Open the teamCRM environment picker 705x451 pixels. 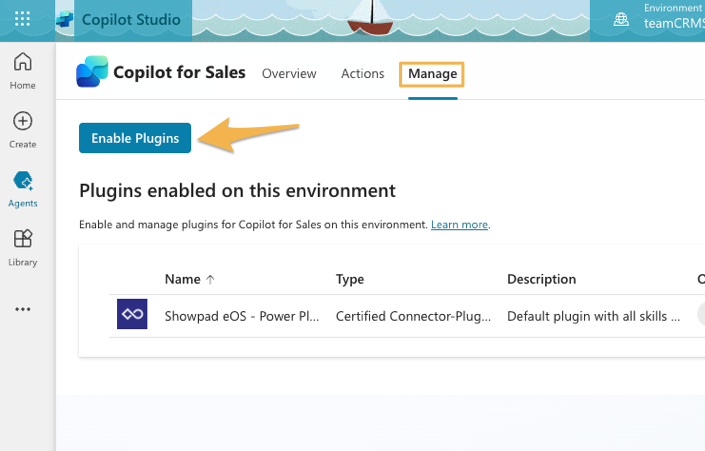674,22
